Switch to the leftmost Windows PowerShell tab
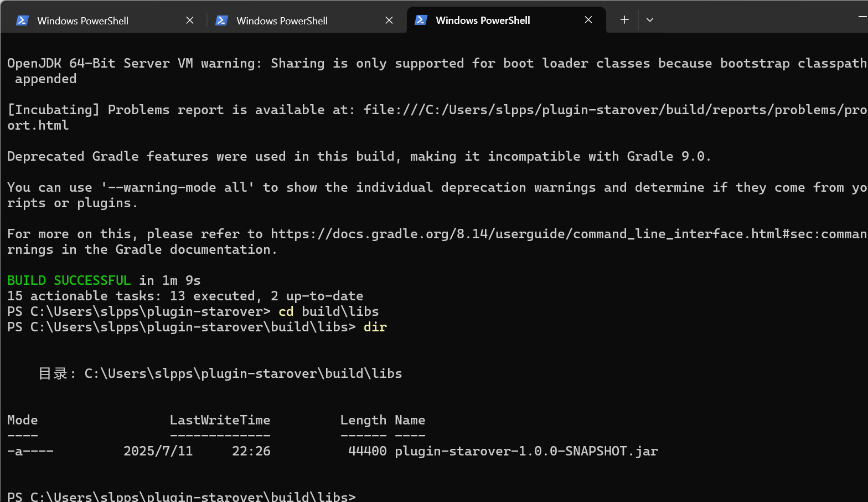The height and width of the screenshot is (502, 868). 83,21
